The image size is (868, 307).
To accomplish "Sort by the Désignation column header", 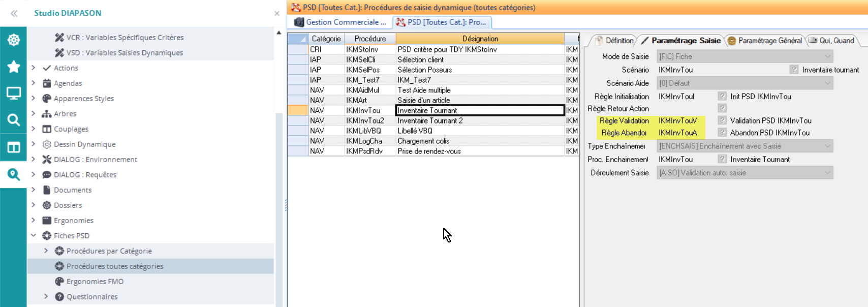I will coord(480,39).
